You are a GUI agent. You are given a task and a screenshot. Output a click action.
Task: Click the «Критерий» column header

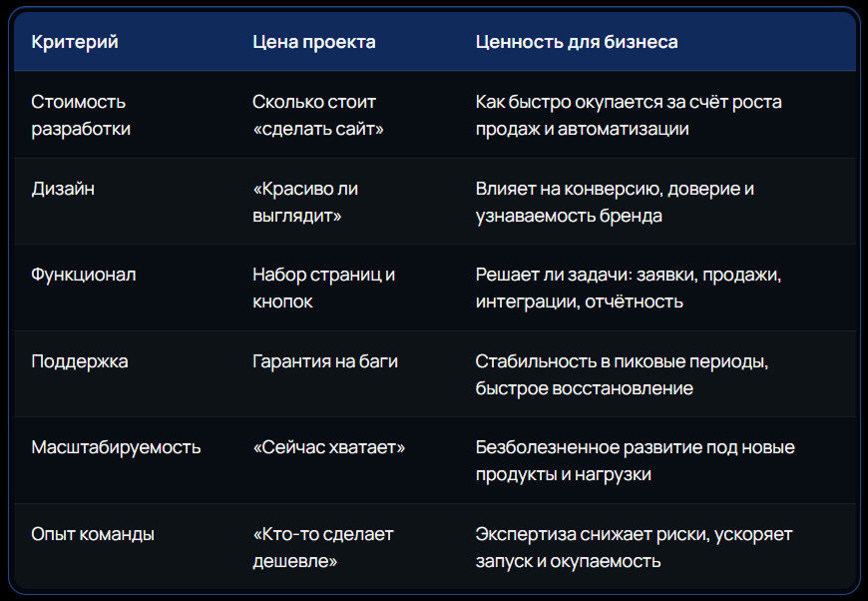click(75, 42)
